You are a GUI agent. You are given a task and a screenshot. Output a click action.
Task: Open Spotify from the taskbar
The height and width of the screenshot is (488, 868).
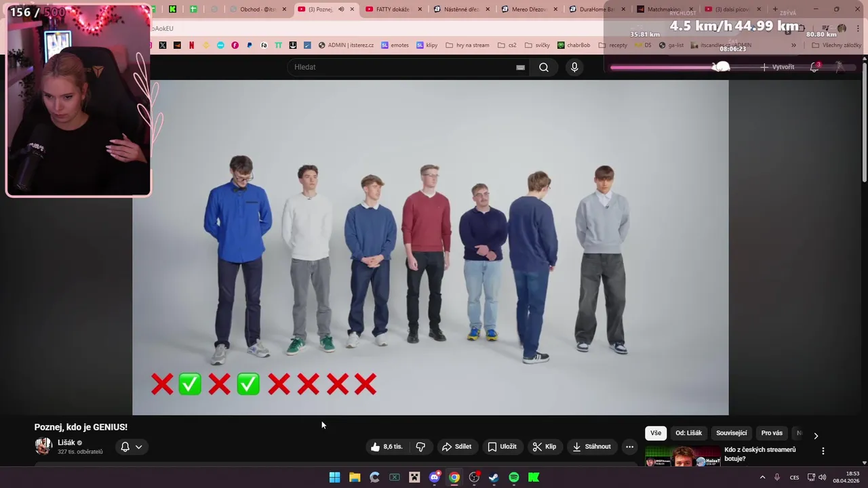(x=514, y=477)
